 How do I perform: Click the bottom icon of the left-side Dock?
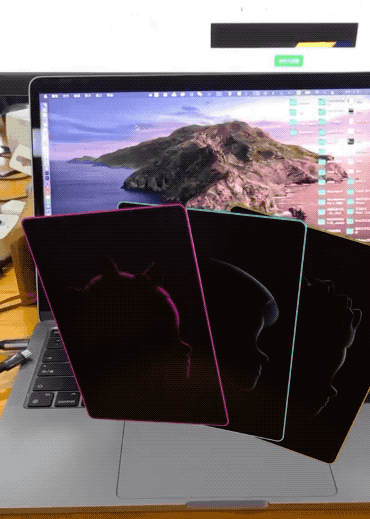click(48, 211)
